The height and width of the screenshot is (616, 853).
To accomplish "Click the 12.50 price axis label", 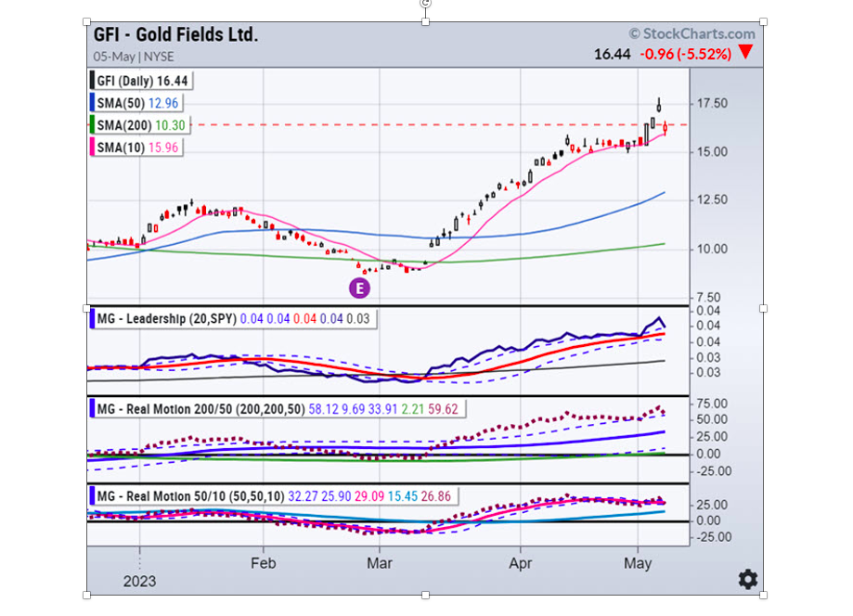I will pyautogui.click(x=712, y=199).
